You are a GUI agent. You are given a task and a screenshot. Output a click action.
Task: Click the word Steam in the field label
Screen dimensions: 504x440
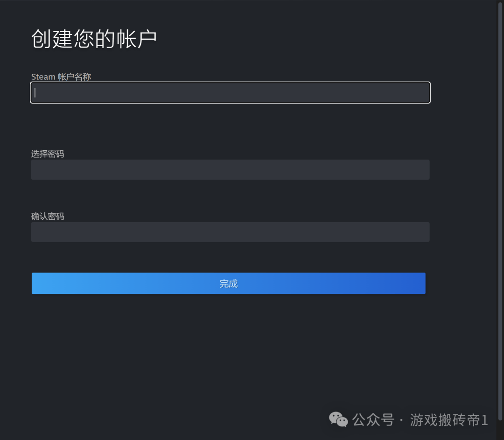[x=43, y=77]
